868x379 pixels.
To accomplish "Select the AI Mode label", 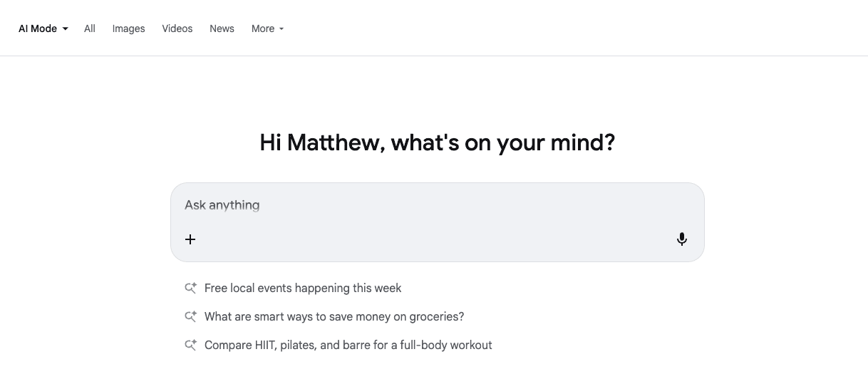I will coord(38,29).
